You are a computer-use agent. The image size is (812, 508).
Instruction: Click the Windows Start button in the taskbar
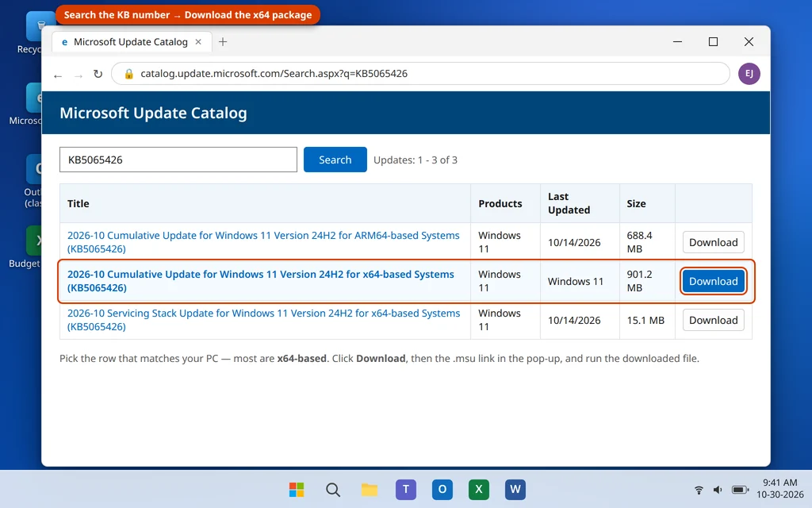click(x=297, y=489)
